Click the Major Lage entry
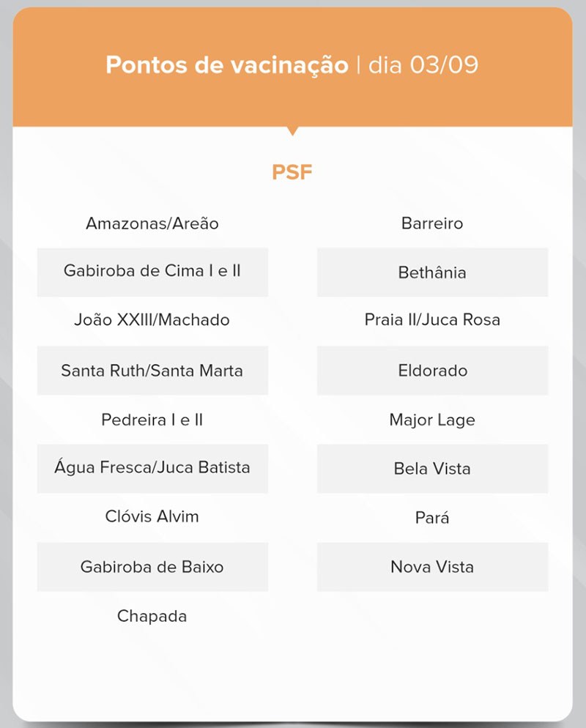 [432, 420]
